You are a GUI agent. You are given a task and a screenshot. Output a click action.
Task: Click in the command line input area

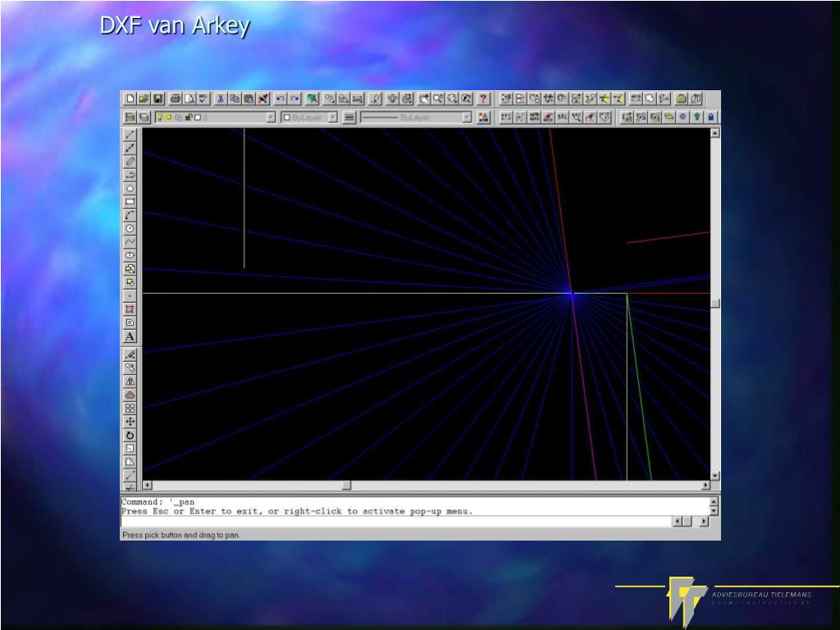point(396,521)
